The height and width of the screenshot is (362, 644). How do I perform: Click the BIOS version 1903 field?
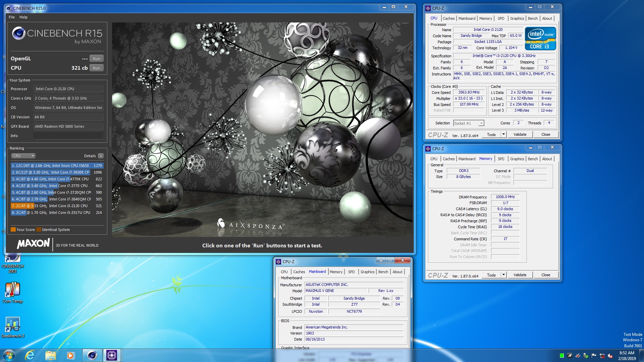point(354,334)
